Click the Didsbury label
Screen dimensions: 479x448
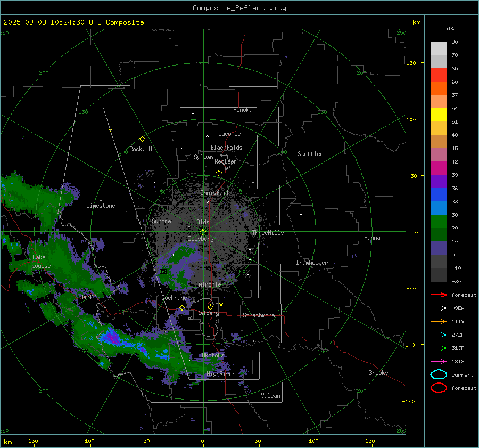(201, 239)
